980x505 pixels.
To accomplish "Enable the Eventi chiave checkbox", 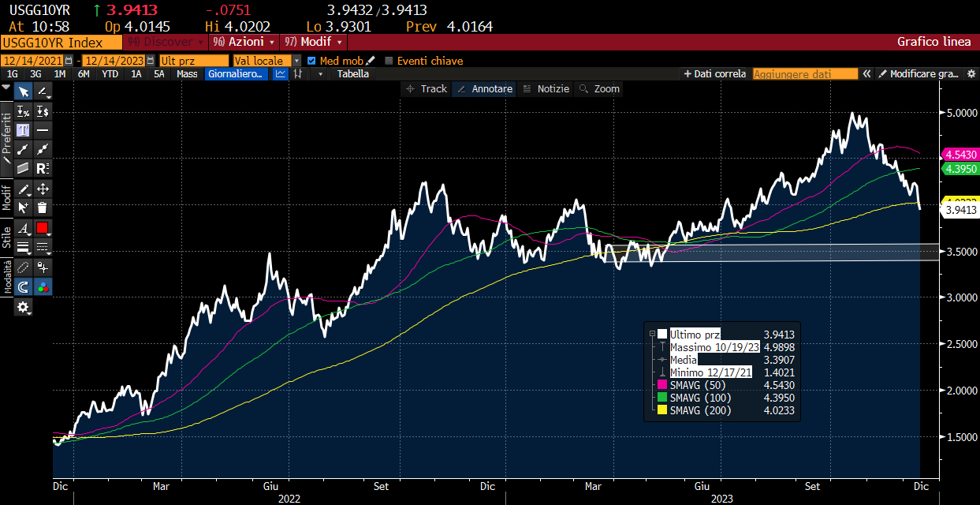I will 388,61.
